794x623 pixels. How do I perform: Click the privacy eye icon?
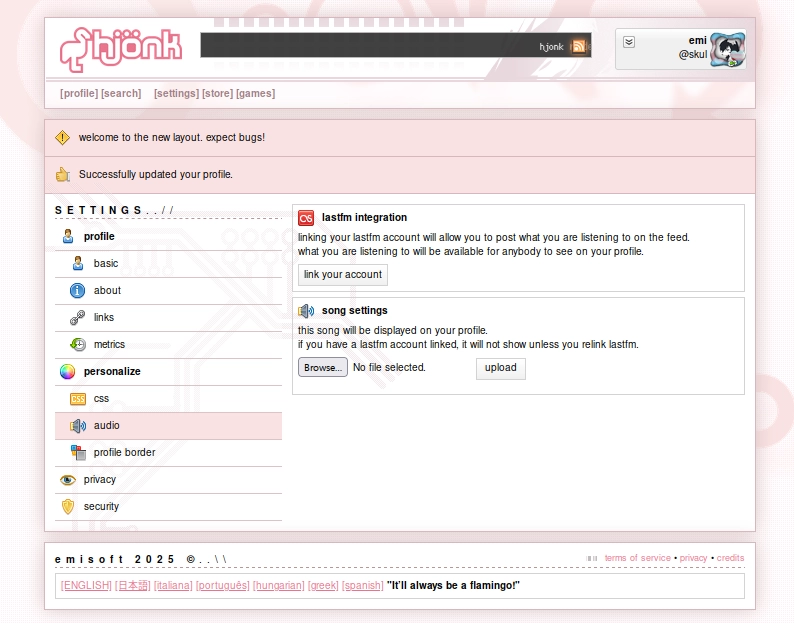pos(67,480)
